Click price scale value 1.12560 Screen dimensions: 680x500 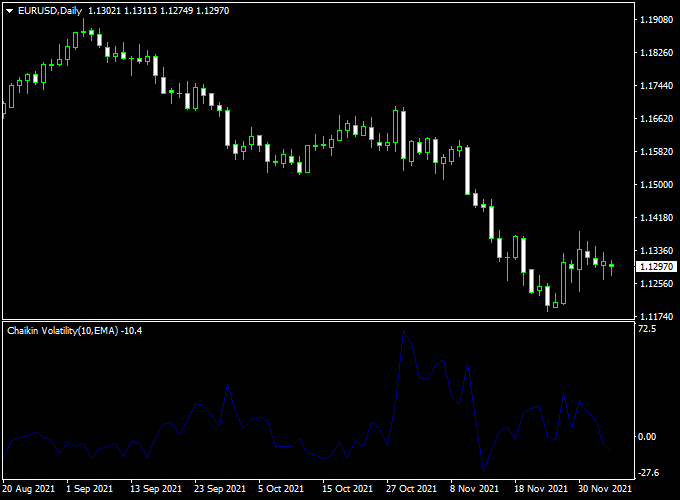pyautogui.click(x=657, y=284)
